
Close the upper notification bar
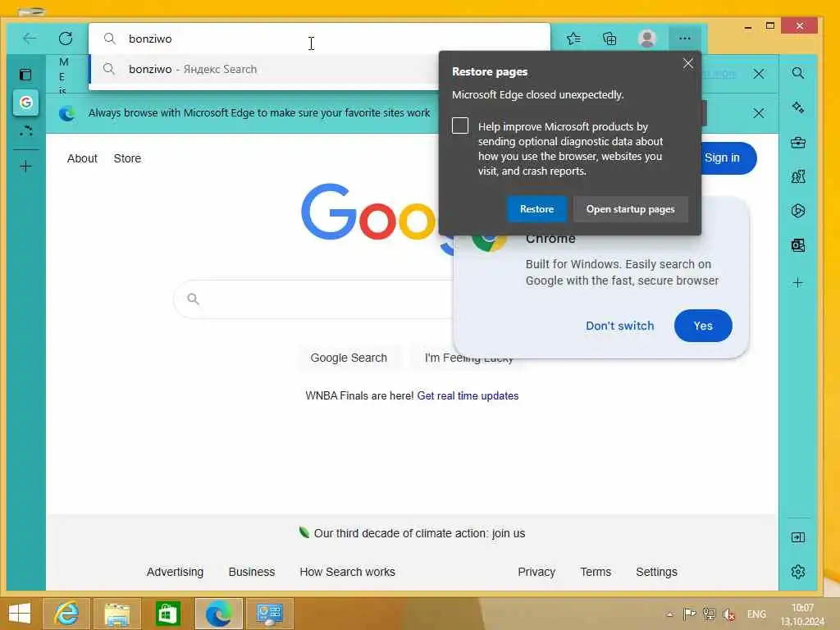[758, 74]
